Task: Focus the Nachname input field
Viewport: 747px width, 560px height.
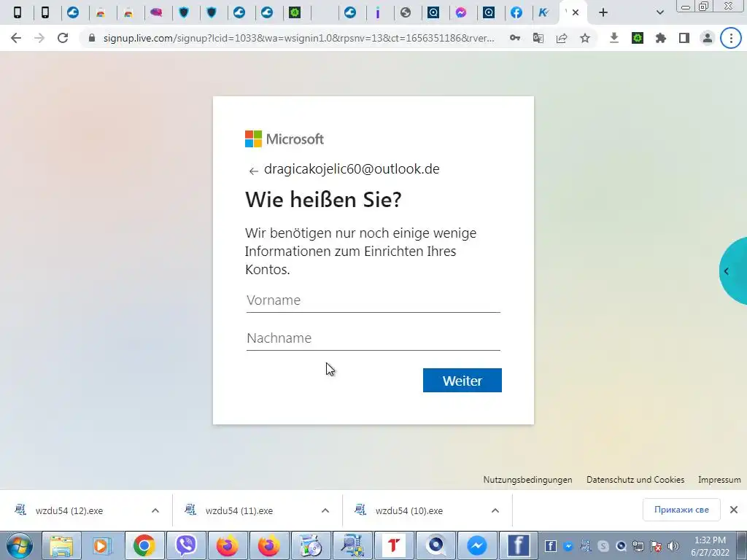Action: coord(373,338)
